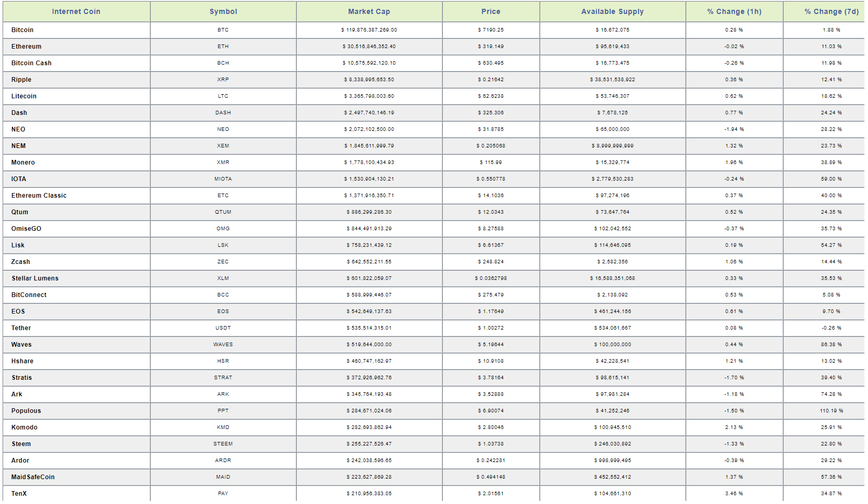Viewport: 868px width, 504px height.
Task: Click the % Change (7d) header
Action: click(x=832, y=11)
